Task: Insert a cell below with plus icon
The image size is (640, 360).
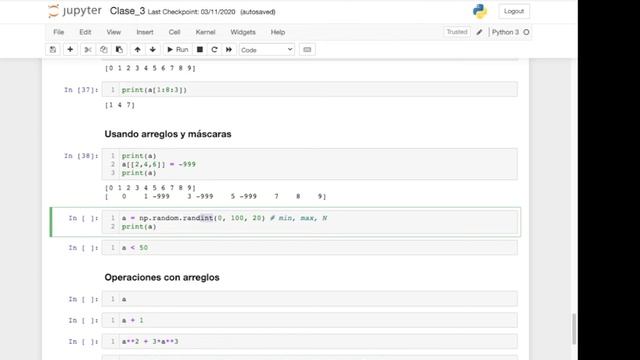Action: pos(70,50)
